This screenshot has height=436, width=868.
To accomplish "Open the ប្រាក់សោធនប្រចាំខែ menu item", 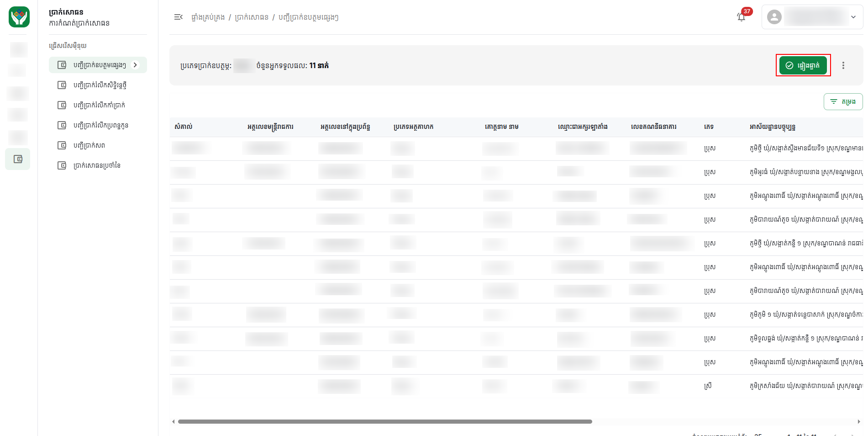I will tap(98, 165).
